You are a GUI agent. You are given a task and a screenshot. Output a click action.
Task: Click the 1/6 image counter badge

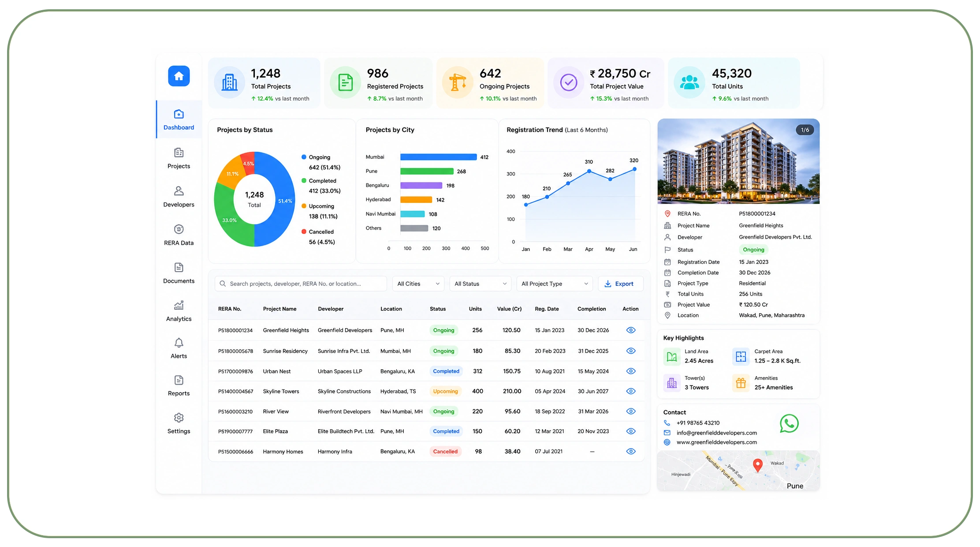click(x=805, y=130)
